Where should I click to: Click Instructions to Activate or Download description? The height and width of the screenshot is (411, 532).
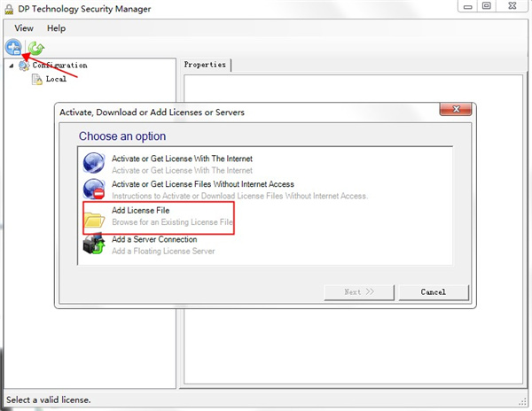pyautogui.click(x=239, y=196)
